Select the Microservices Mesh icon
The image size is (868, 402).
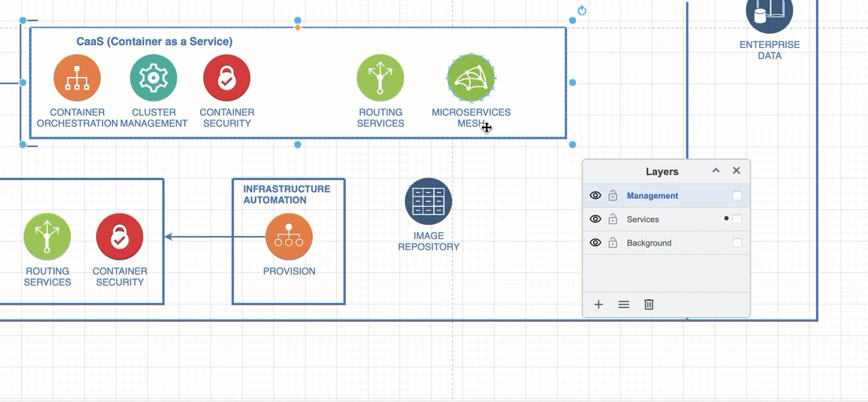471,78
